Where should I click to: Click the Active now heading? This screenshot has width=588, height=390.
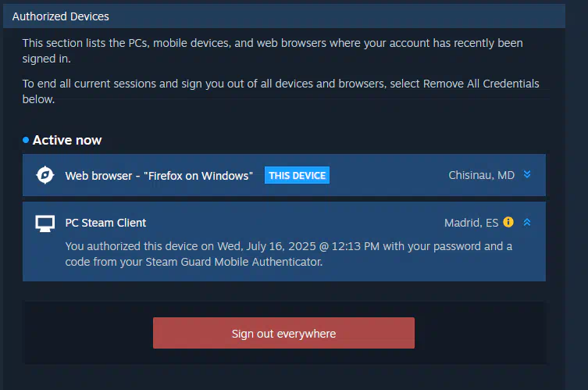coord(67,140)
